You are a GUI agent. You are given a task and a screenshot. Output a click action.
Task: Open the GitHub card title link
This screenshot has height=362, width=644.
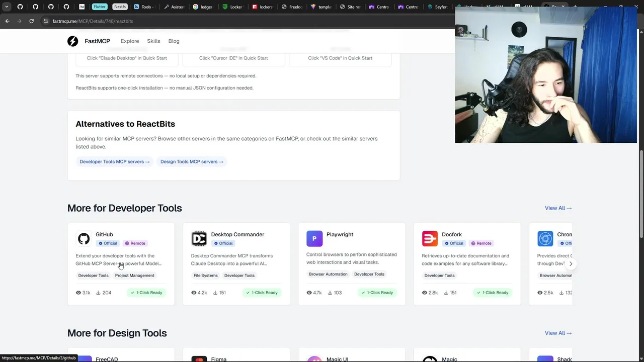(x=104, y=234)
